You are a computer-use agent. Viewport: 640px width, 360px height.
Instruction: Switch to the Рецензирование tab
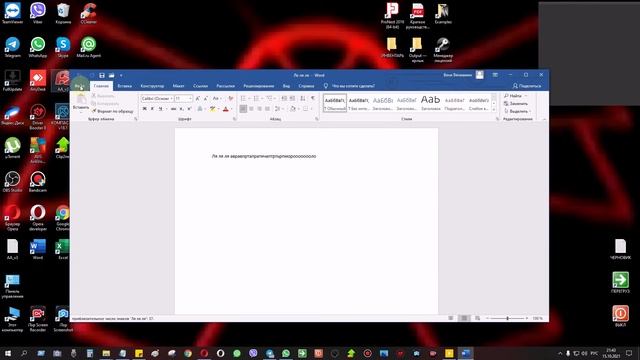pos(259,86)
